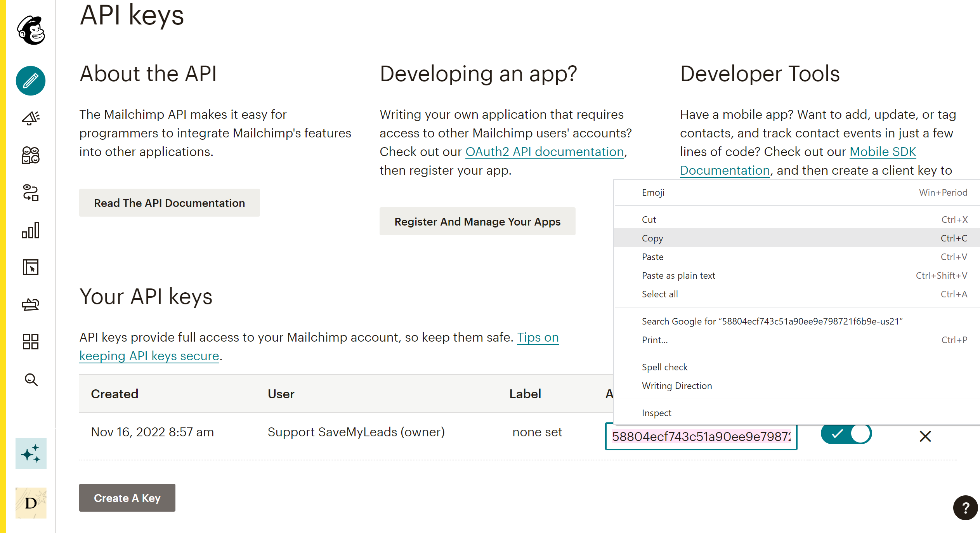The width and height of the screenshot is (980, 533).
Task: Choose Cut from context menu
Action: click(x=797, y=220)
